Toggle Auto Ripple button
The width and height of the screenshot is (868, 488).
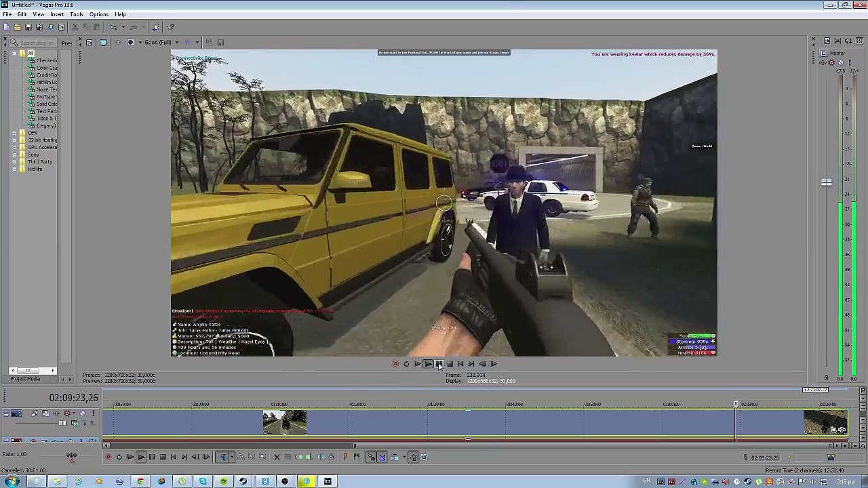[394, 457]
